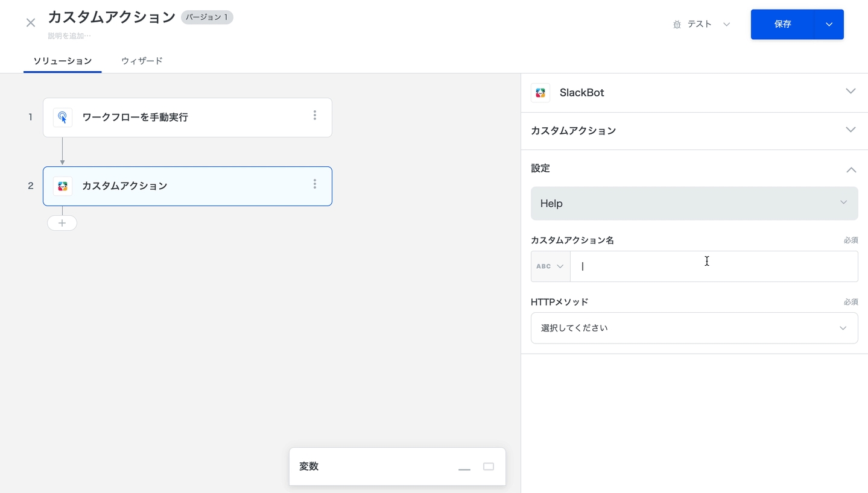
Task: Click the 保存 button
Action: coord(782,24)
